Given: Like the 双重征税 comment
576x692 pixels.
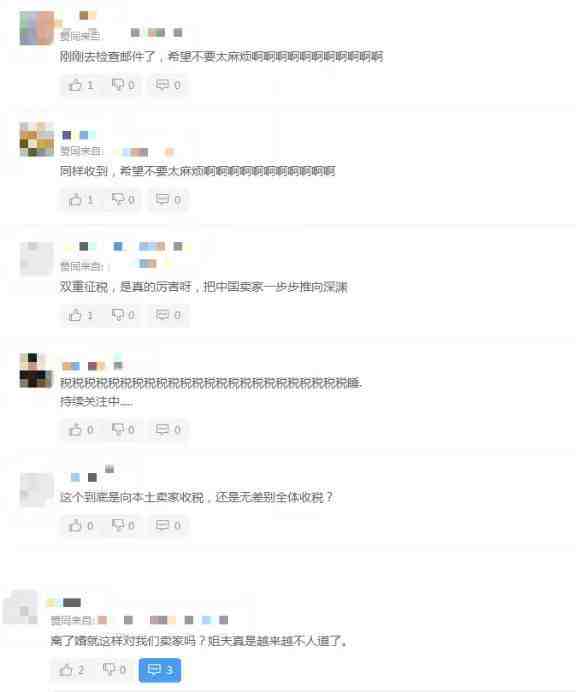Looking at the screenshot, I should pos(81,315).
